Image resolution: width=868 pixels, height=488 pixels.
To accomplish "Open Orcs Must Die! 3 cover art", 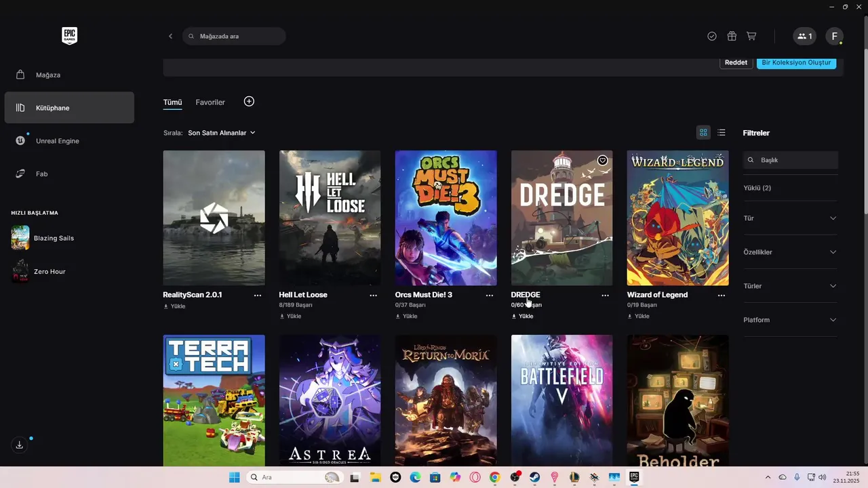I will pyautogui.click(x=446, y=218).
